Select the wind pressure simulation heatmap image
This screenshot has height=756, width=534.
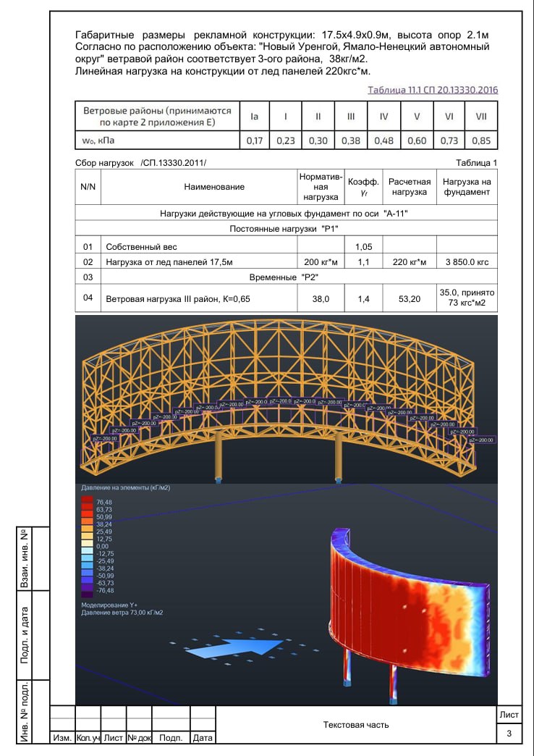point(287,595)
